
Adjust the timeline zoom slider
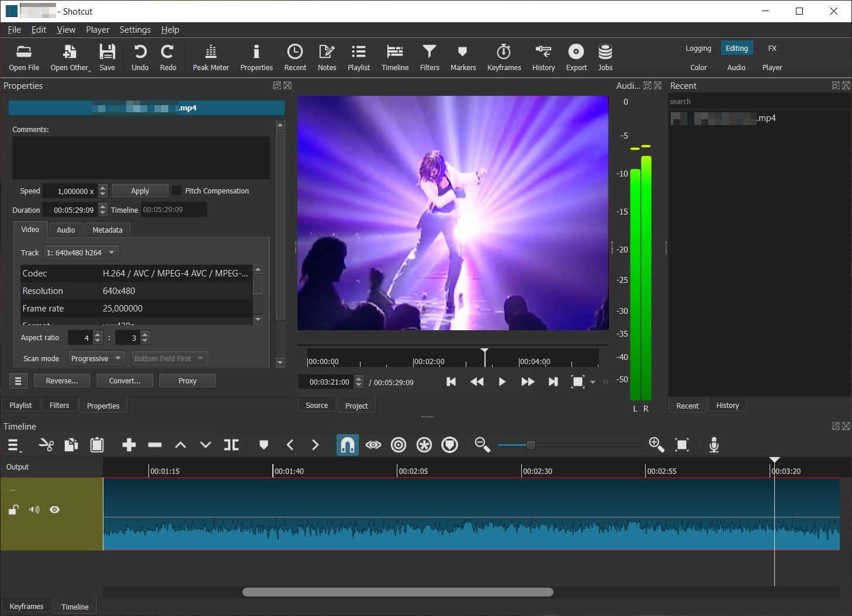(x=531, y=445)
